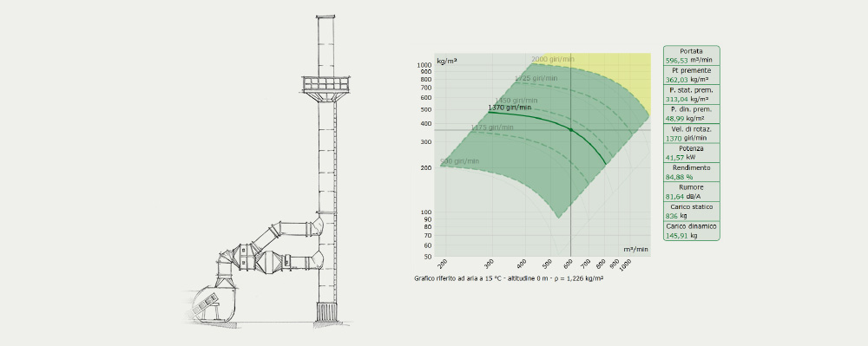Select the Potenza value 41,57
This screenshot has width=868, height=346.
pos(674,158)
